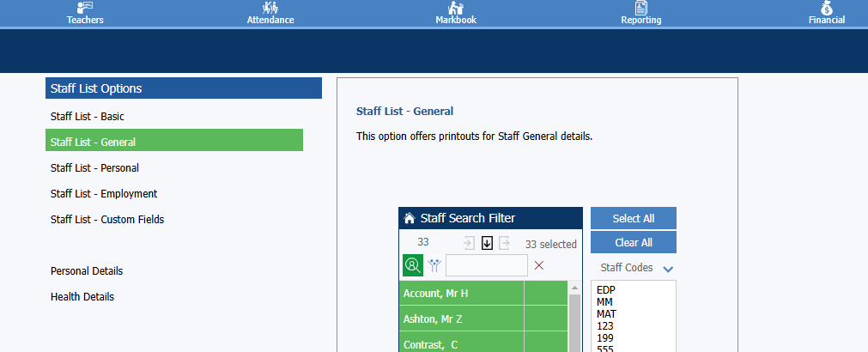Select staff code MM
Viewport: 868px width, 352px height.
coord(604,301)
